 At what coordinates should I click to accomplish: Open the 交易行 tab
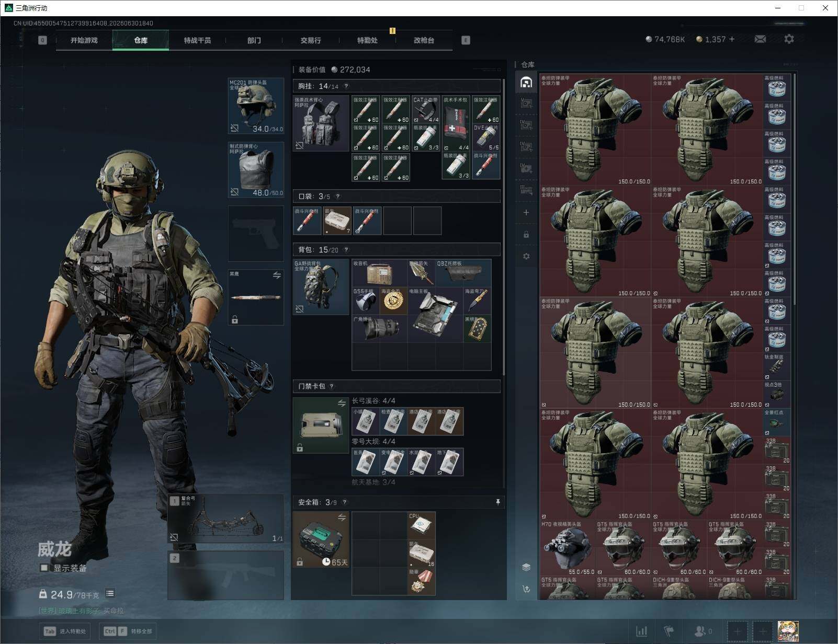tap(311, 40)
